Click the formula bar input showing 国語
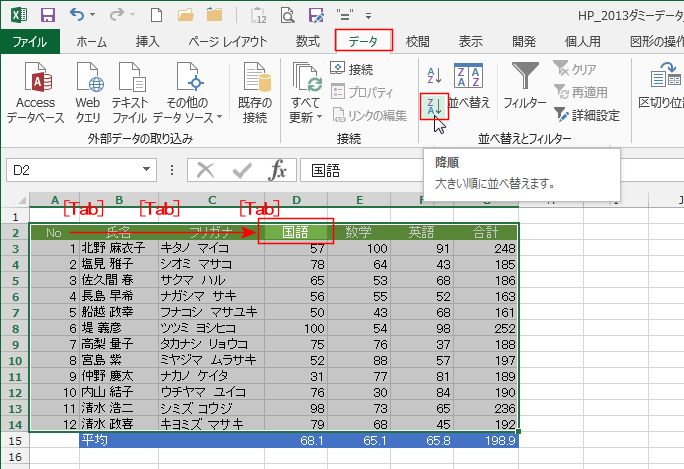The image size is (684, 469). point(480,170)
